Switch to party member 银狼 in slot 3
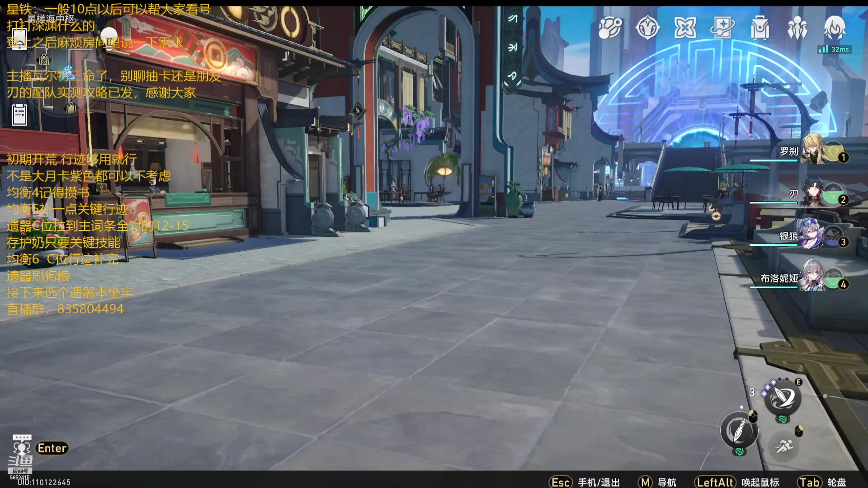The height and width of the screenshot is (488, 868). tap(814, 235)
